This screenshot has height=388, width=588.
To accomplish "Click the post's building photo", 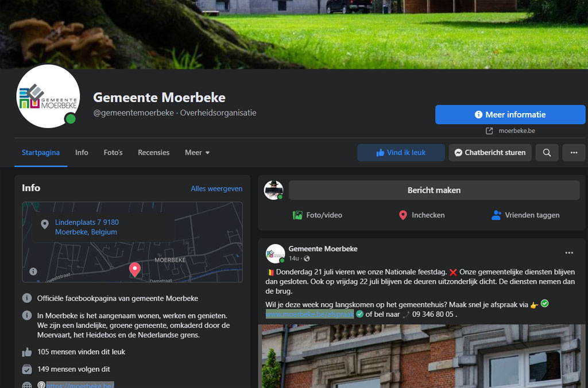I will (x=422, y=356).
